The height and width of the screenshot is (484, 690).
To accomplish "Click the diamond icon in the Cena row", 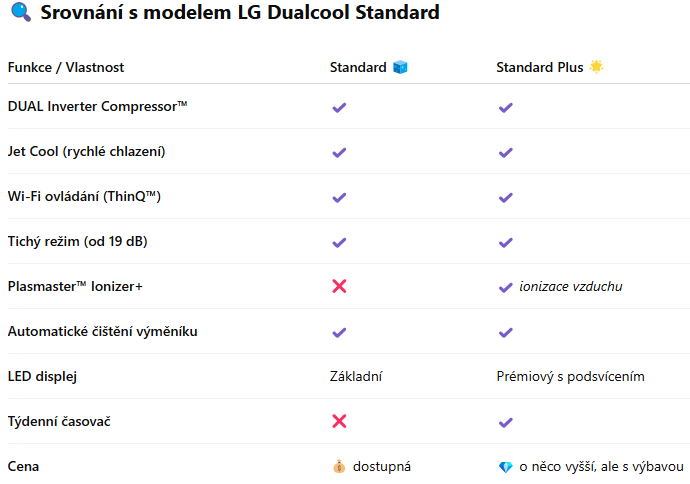I will pos(506,467).
